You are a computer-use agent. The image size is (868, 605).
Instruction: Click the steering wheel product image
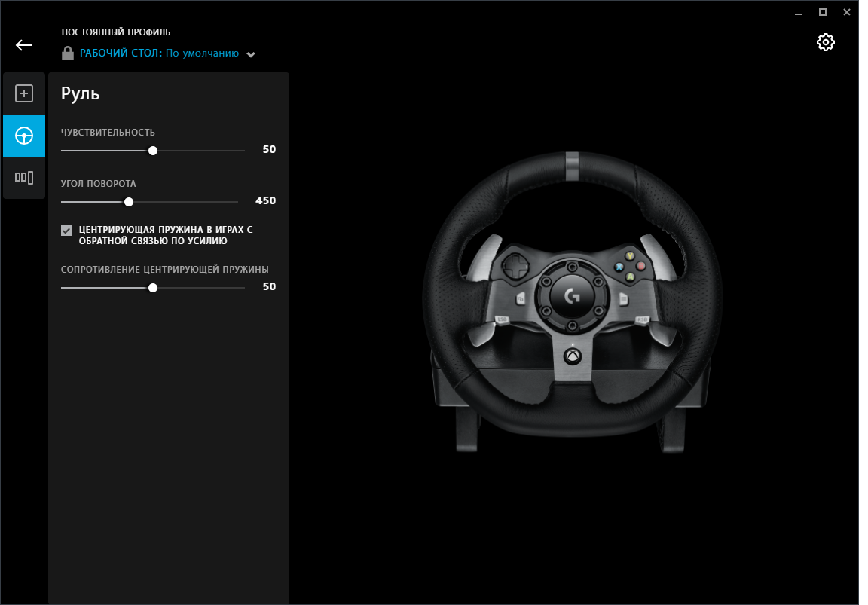pyautogui.click(x=571, y=301)
